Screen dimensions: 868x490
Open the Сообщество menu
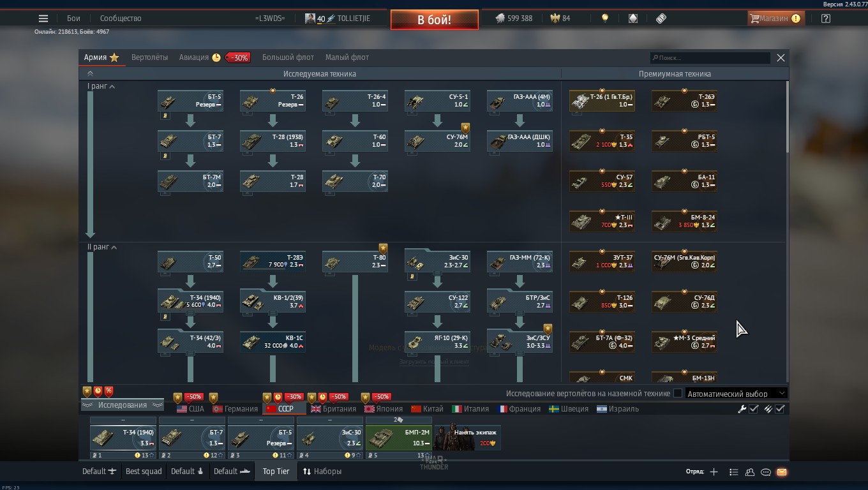[x=121, y=19]
